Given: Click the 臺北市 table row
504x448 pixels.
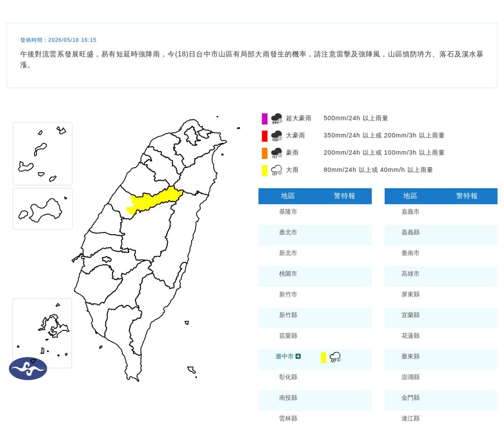Looking at the screenshot, I should 315,235.
